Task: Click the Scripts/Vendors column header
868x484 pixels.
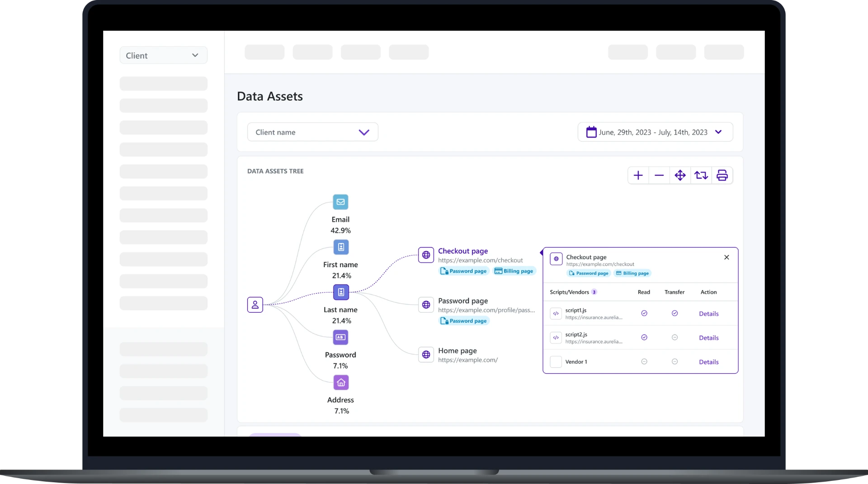Action: tap(569, 292)
